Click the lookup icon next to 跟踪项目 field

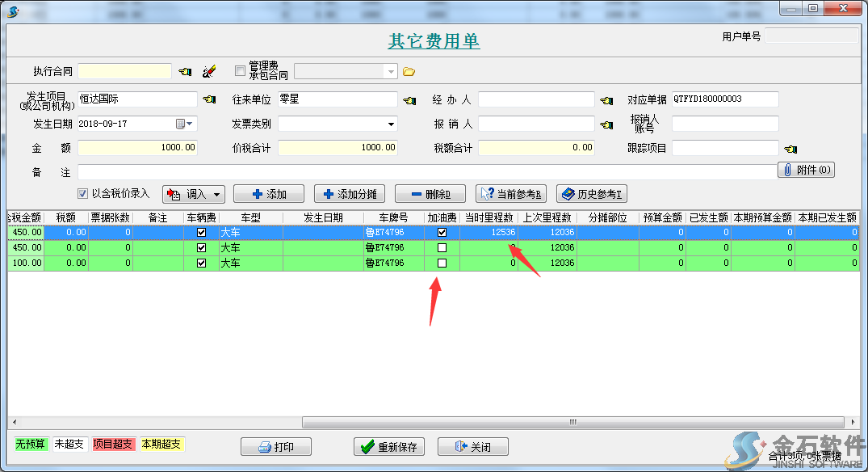790,149
